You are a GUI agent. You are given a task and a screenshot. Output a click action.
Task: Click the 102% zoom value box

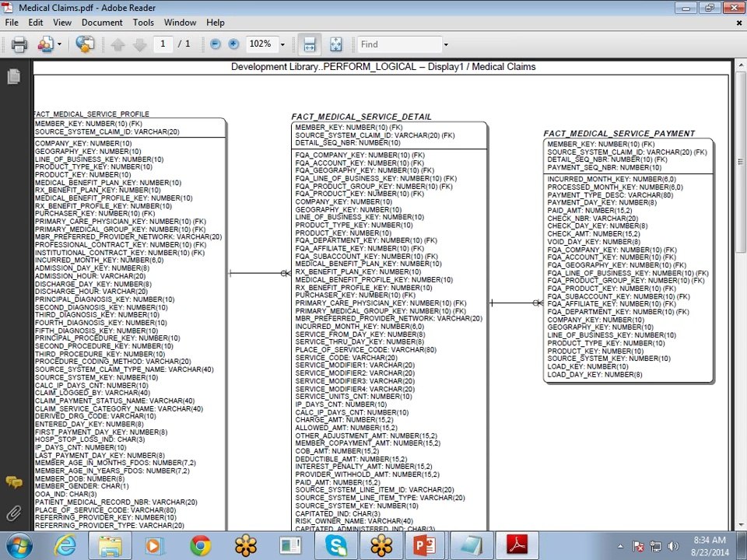[261, 44]
